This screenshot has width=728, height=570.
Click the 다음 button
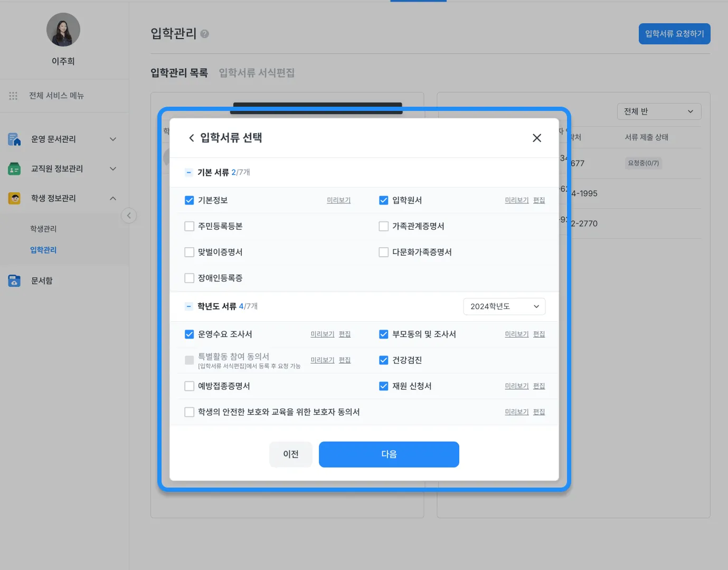coord(389,454)
